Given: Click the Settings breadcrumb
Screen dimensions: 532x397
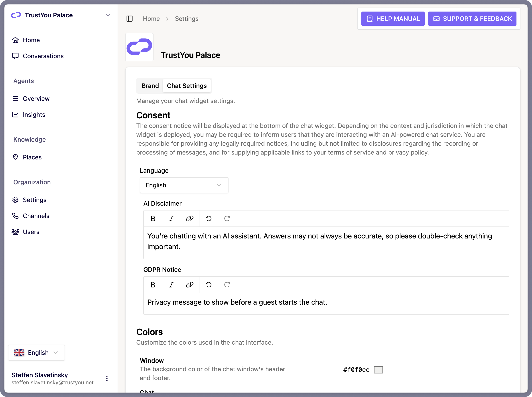Looking at the screenshot, I should pyautogui.click(x=187, y=19).
